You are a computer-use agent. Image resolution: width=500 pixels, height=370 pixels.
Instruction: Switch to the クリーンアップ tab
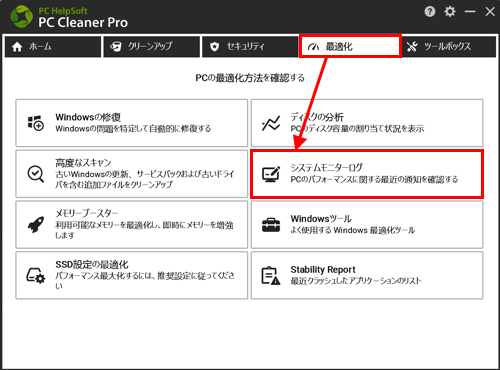tap(151, 47)
